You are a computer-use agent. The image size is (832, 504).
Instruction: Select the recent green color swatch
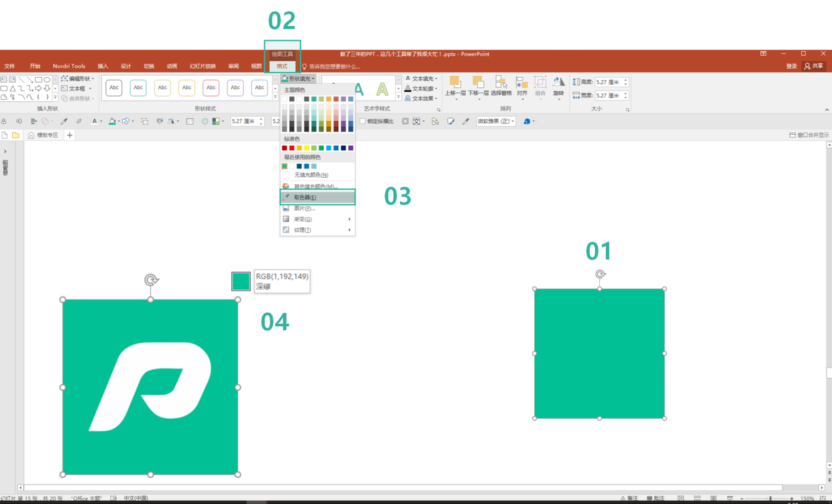(284, 166)
